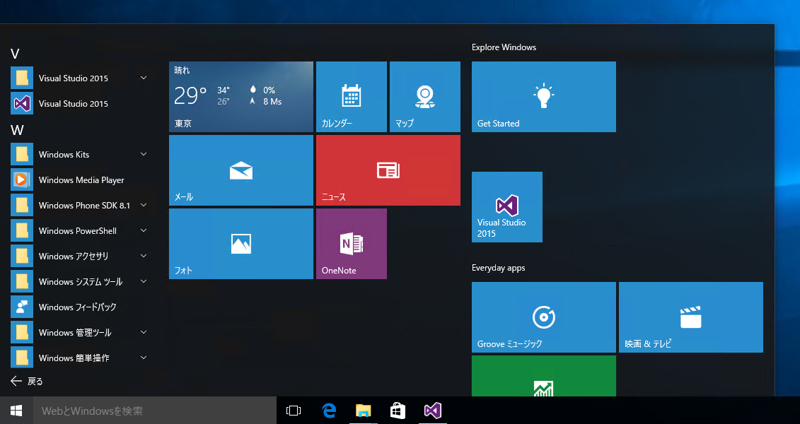Open the Windows フィードバック app icon
The image size is (800, 424).
(22, 307)
